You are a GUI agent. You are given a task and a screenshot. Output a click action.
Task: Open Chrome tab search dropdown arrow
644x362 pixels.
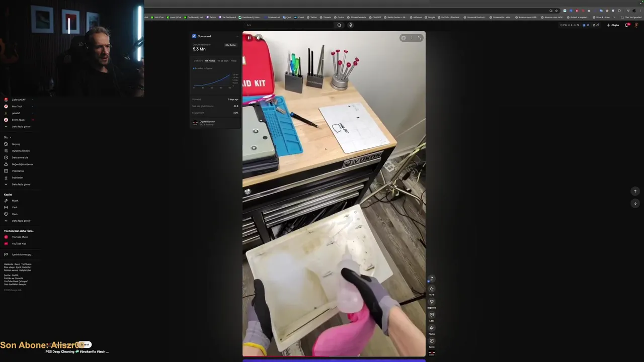point(640,4)
